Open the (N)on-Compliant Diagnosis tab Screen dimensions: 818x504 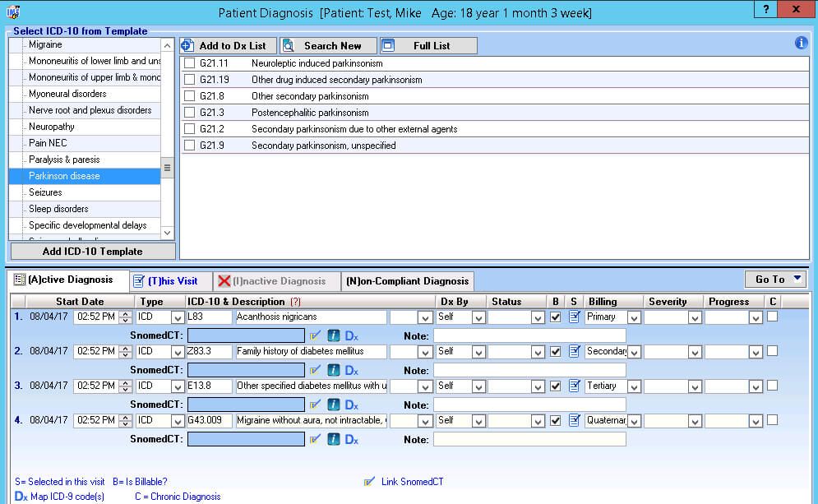click(407, 281)
